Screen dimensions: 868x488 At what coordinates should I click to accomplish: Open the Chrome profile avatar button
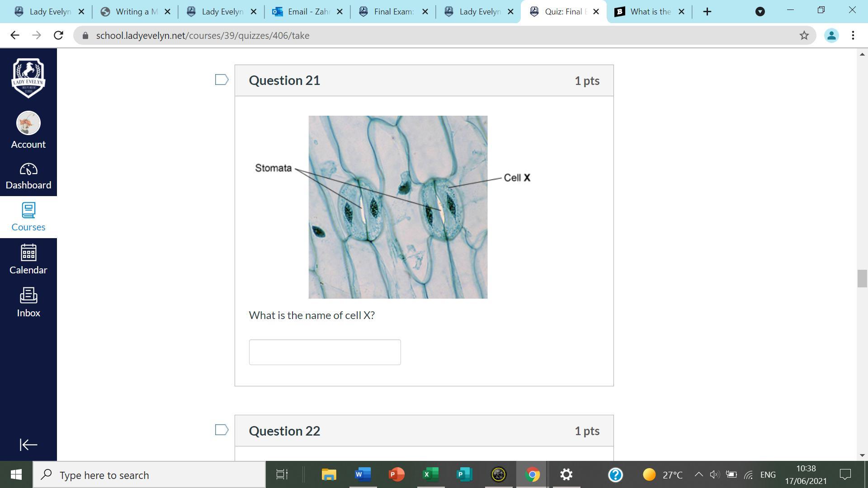[831, 35]
